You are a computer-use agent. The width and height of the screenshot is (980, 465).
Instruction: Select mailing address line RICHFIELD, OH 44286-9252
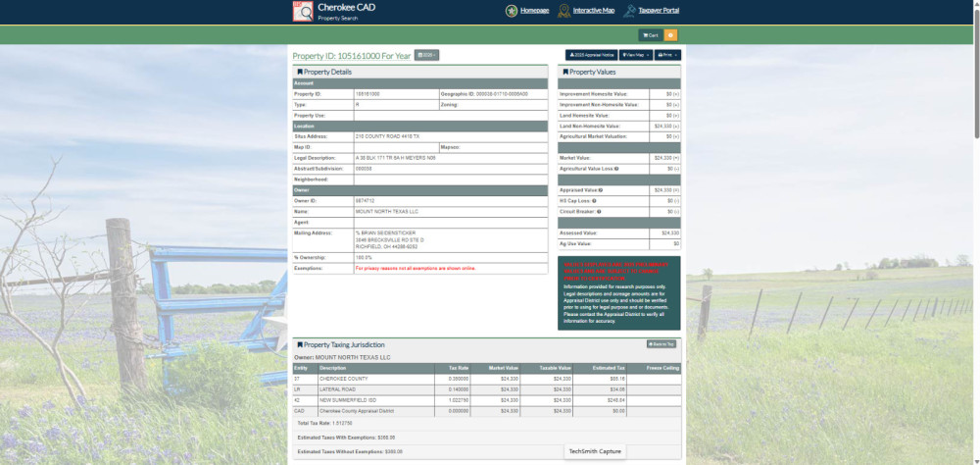[387, 246]
